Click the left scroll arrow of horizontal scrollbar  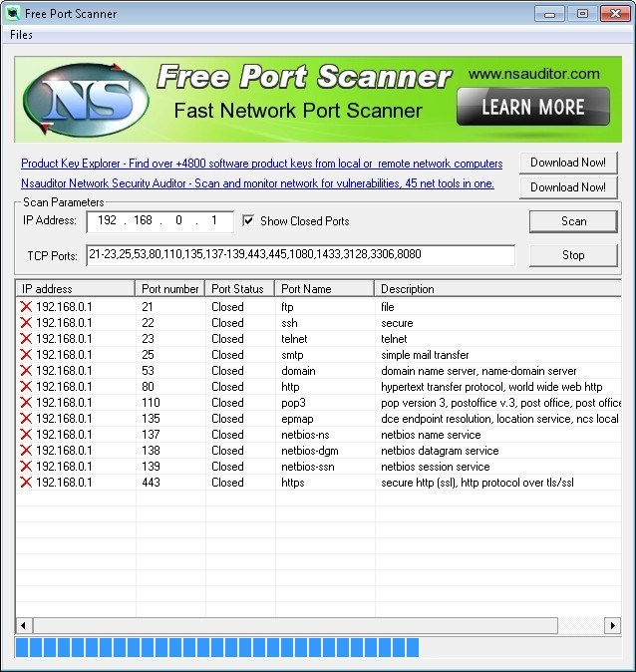tap(24, 626)
